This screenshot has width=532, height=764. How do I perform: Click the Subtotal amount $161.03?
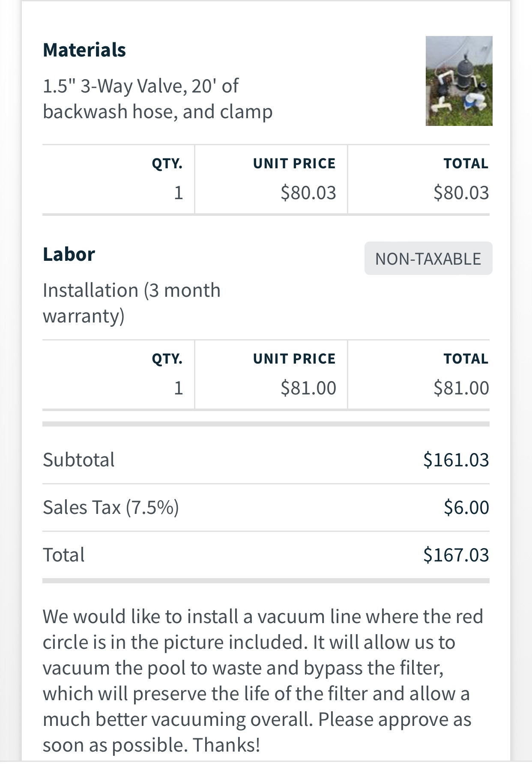(456, 460)
